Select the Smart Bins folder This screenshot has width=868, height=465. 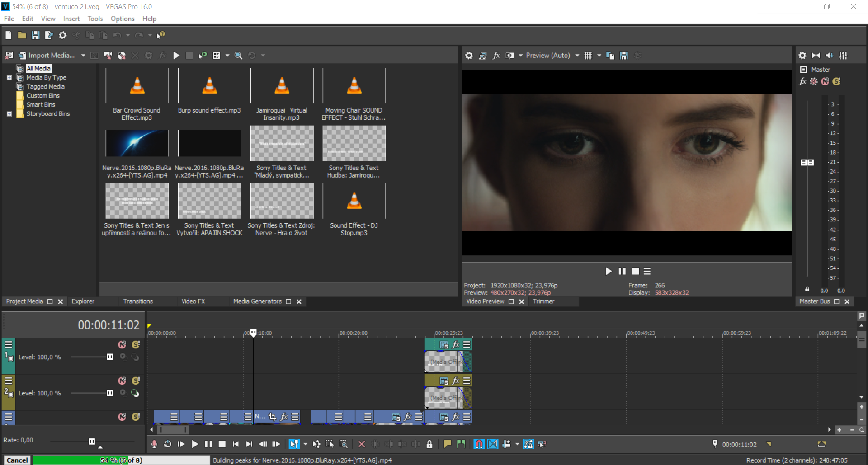point(41,105)
